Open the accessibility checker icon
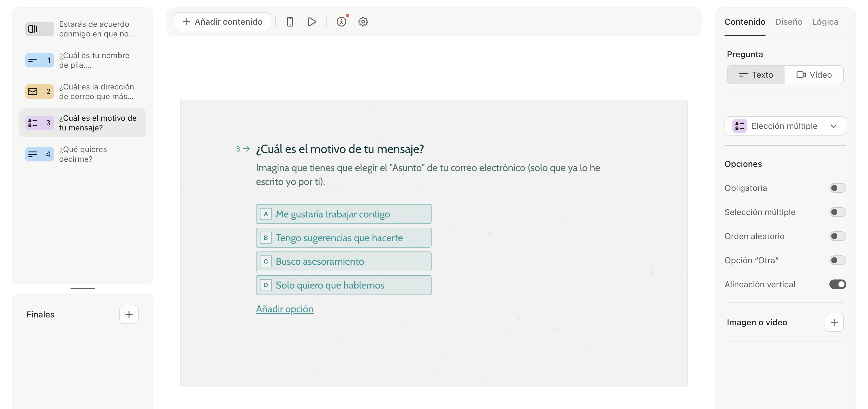868x409 pixels. point(341,22)
